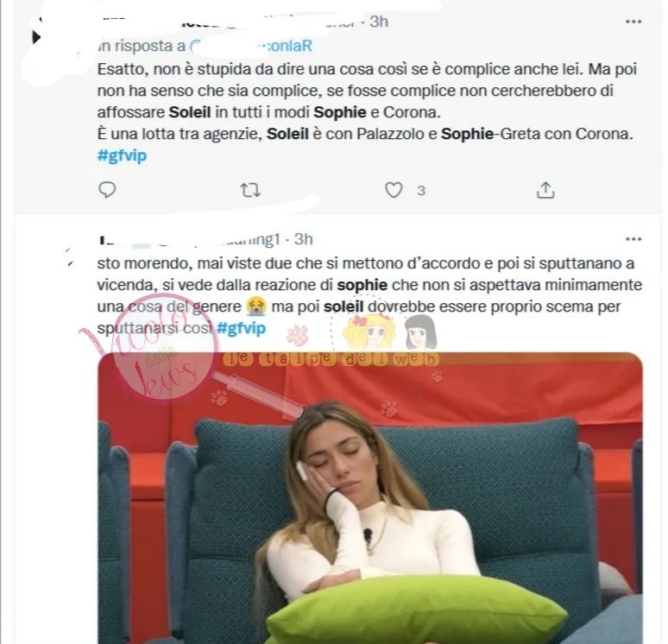This screenshot has width=668, height=644.
Task: Open the #gfvip hashtag in first tweet
Action: pyautogui.click(x=122, y=155)
